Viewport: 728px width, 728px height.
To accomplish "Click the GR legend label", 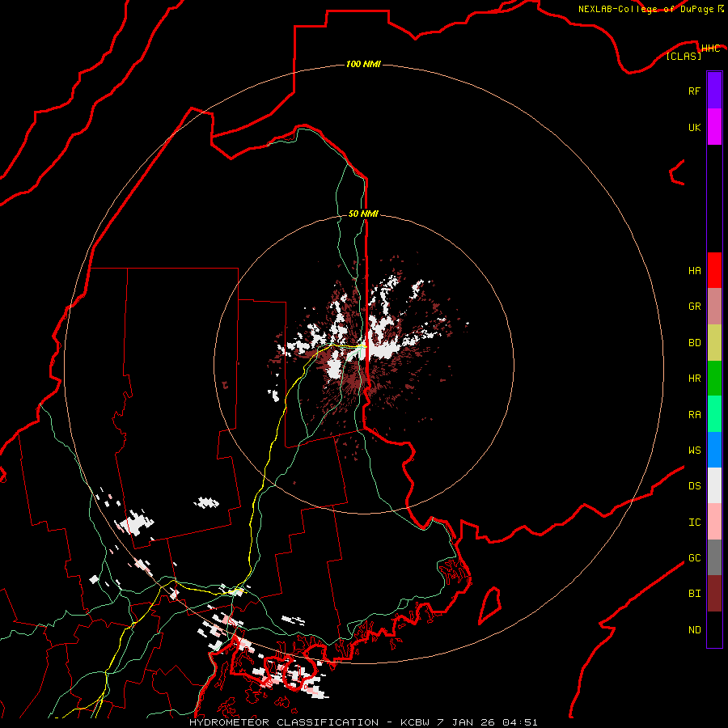I will (x=694, y=307).
